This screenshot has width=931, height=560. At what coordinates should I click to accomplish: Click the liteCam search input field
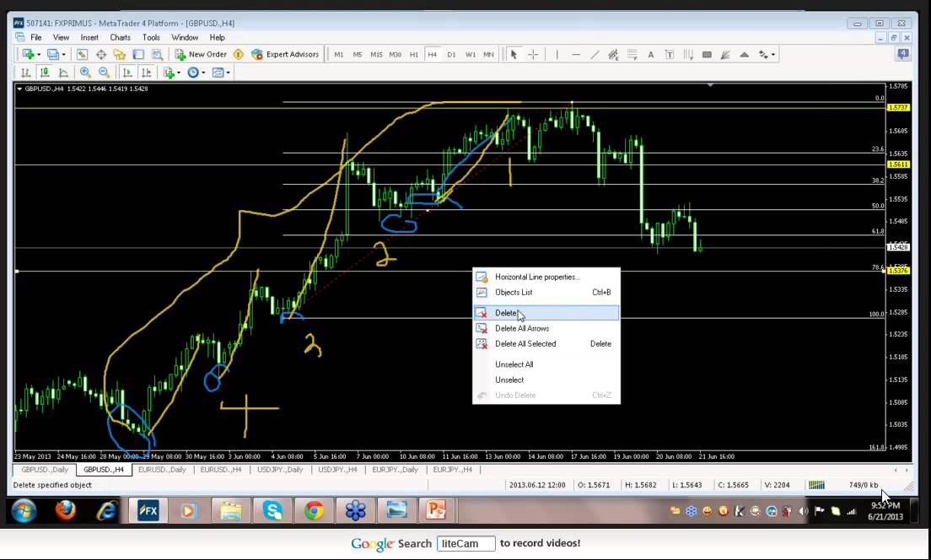pos(466,543)
